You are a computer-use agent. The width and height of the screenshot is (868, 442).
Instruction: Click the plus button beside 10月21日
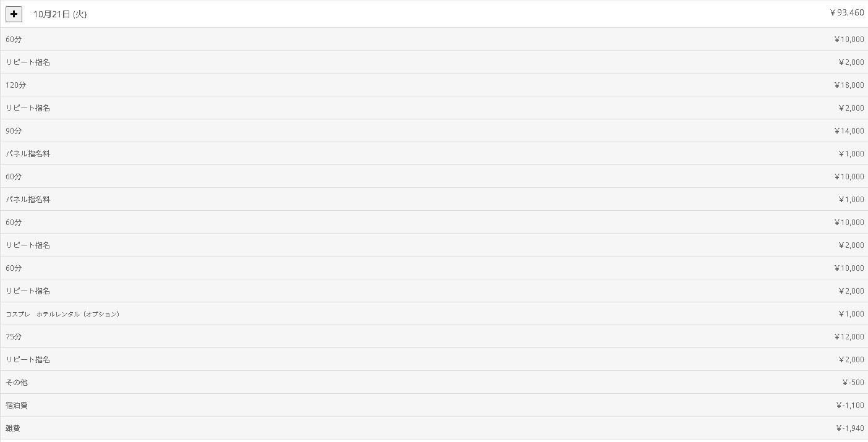point(14,14)
